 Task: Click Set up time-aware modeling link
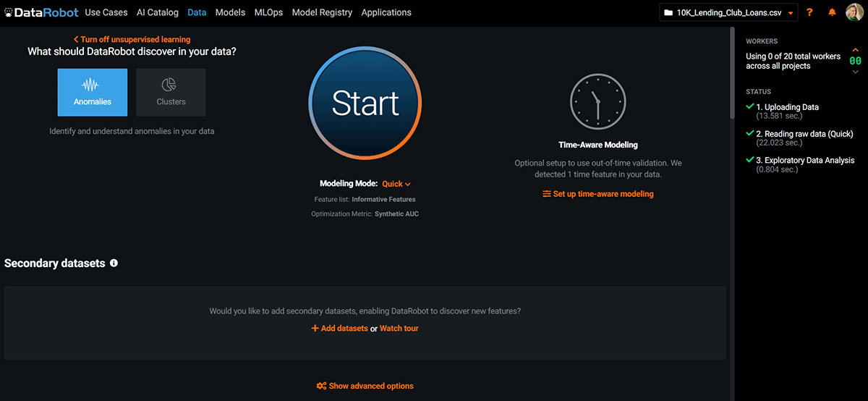click(x=598, y=194)
